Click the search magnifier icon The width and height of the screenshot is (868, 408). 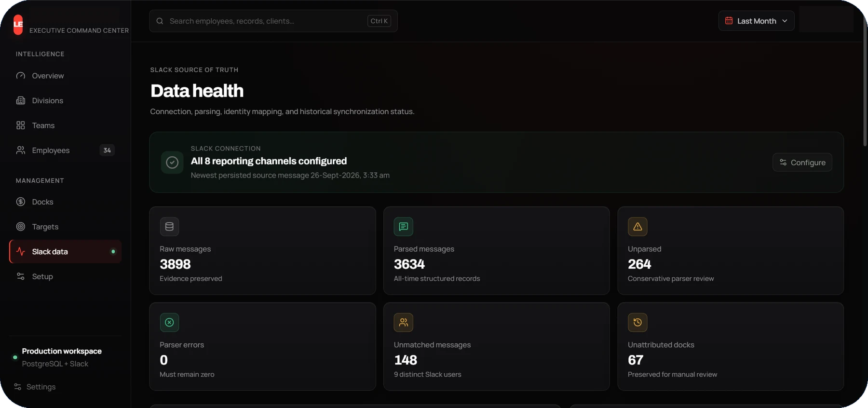click(x=160, y=21)
